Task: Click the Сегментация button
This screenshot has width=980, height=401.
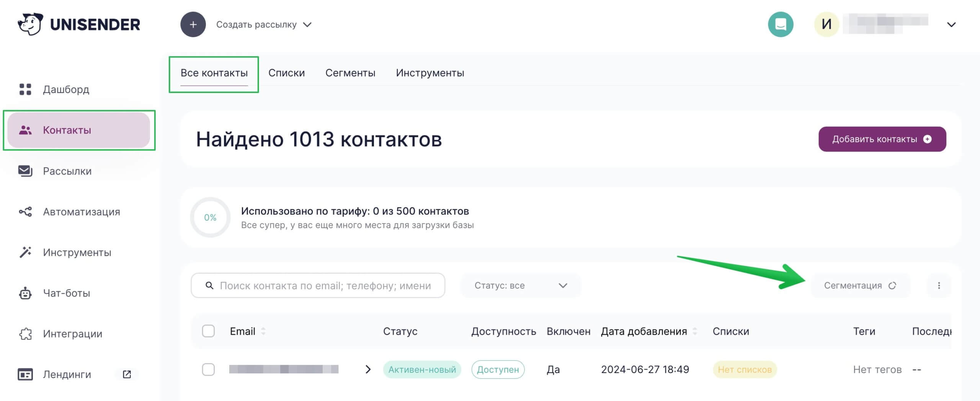Action: click(861, 285)
